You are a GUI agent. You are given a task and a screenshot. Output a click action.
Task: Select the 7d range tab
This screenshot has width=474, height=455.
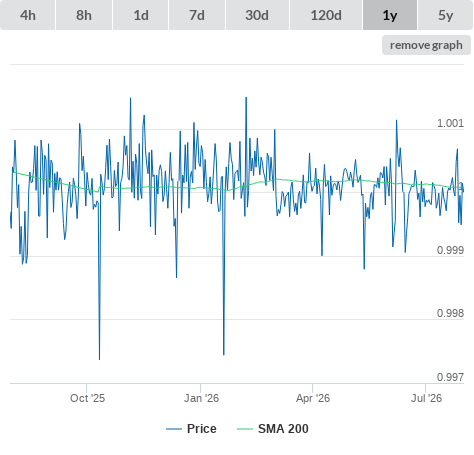coord(197,15)
